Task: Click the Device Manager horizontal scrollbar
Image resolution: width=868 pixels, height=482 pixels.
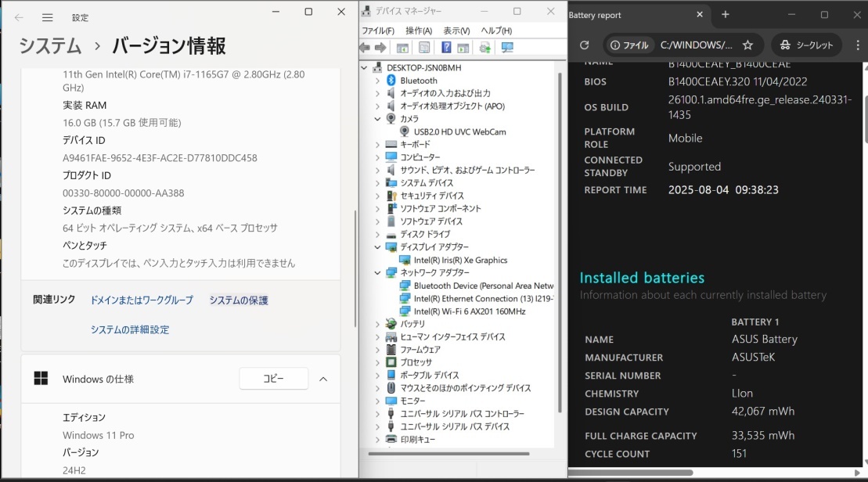Action: 448,454
